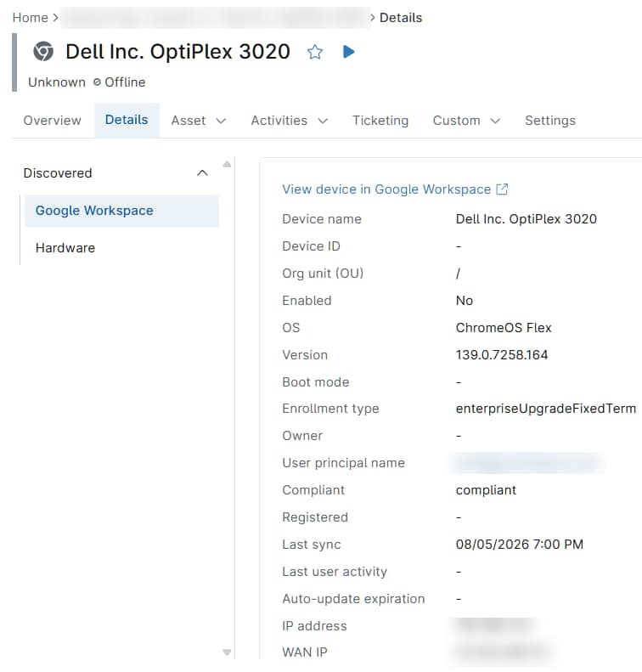642x672 pixels.
Task: Click the Enabled value No
Action: click(465, 301)
